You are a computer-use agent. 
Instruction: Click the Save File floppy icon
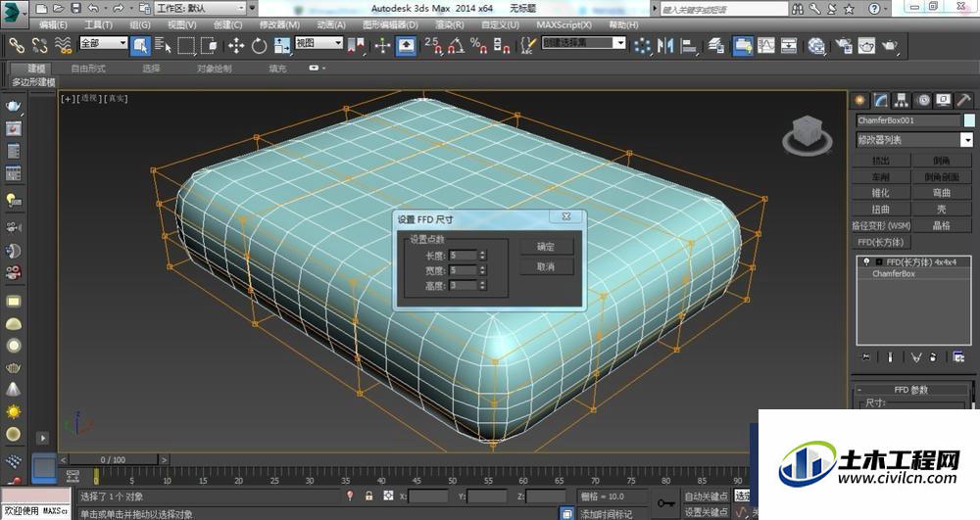click(75, 8)
